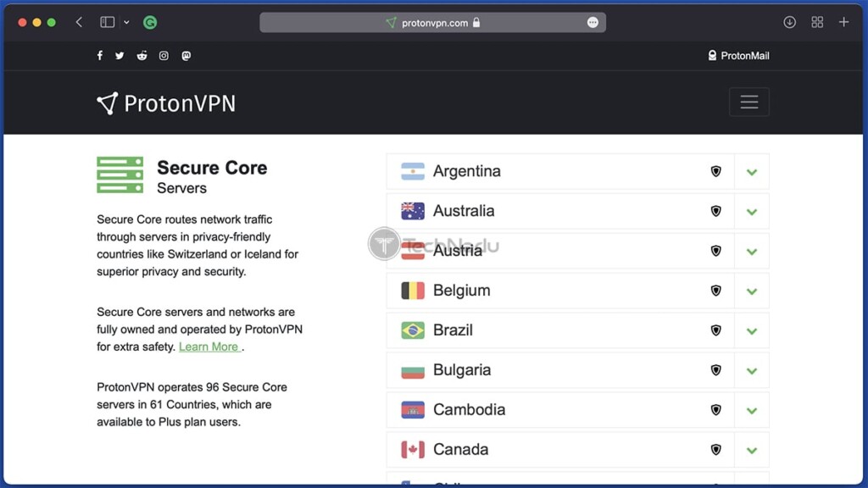
Task: Select the Argentina country name
Action: click(x=467, y=171)
